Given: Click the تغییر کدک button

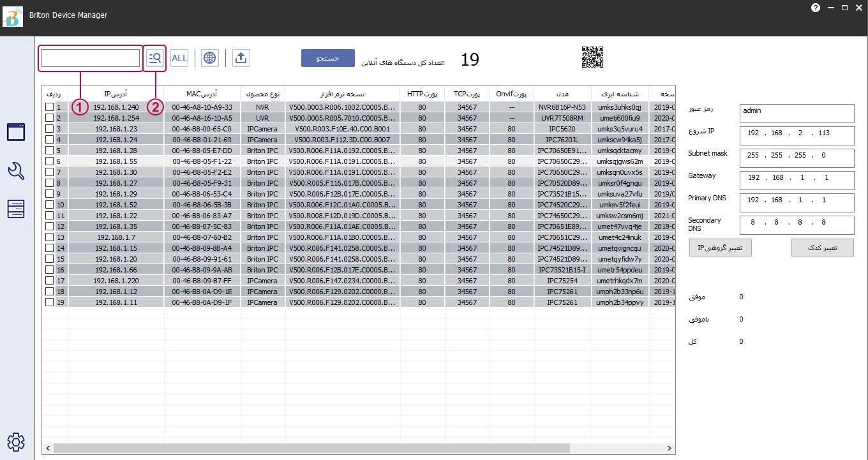Looking at the screenshot, I should pos(822,248).
